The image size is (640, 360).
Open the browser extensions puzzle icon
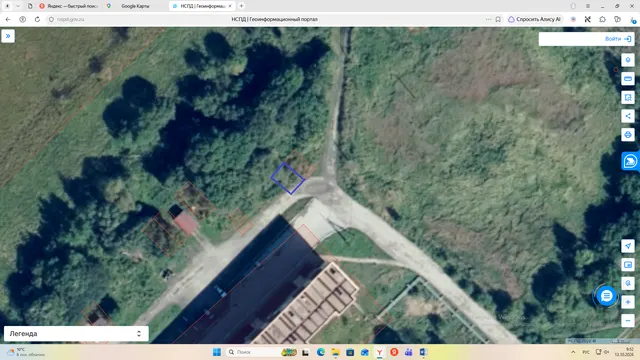click(x=602, y=19)
